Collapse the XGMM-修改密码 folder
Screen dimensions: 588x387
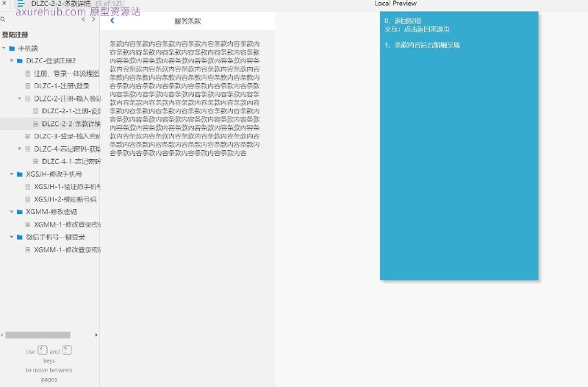[x=12, y=212]
